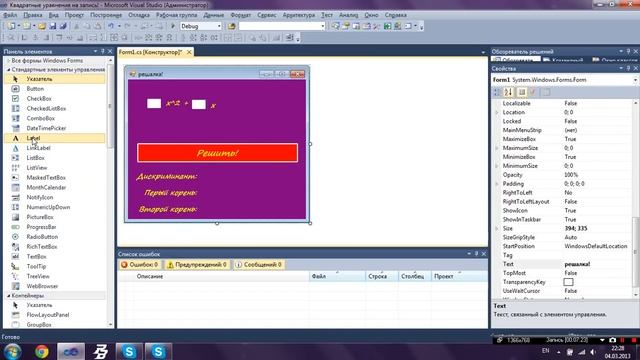Toggle the Errors filter button
Viewport: 640px width, 360px height.
click(x=140, y=264)
